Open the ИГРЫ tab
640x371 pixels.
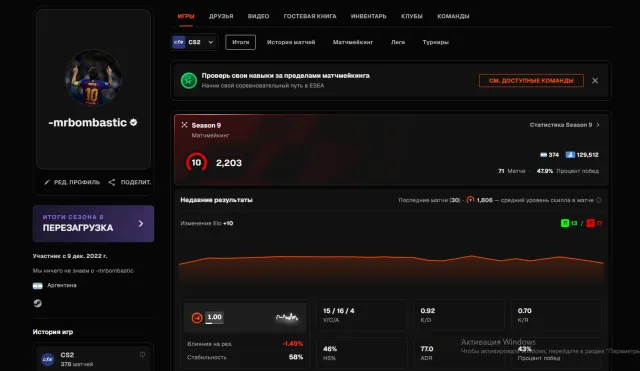pyautogui.click(x=186, y=16)
